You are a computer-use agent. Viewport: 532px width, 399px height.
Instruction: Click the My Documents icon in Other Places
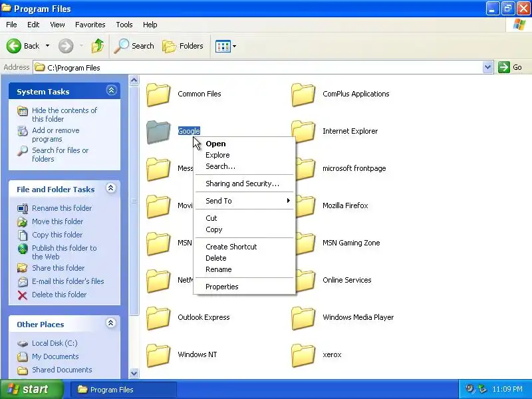click(x=23, y=356)
